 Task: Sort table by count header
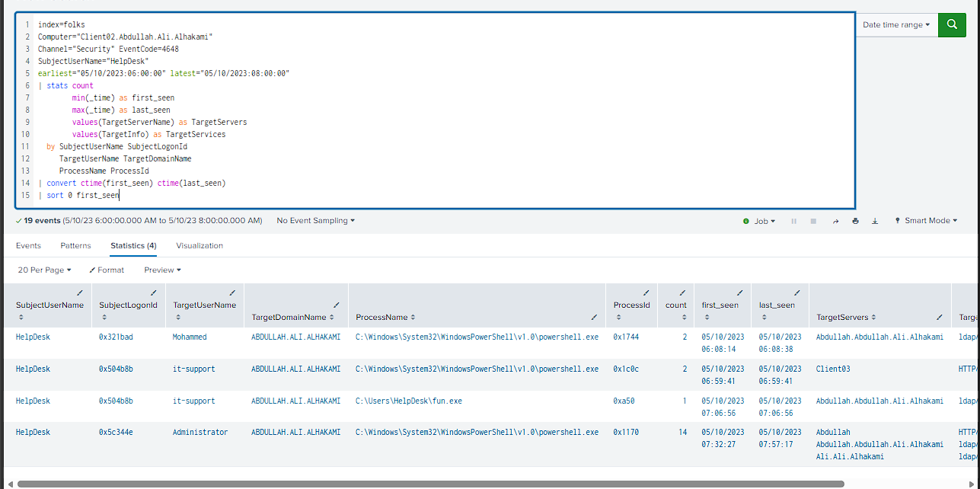click(675, 305)
